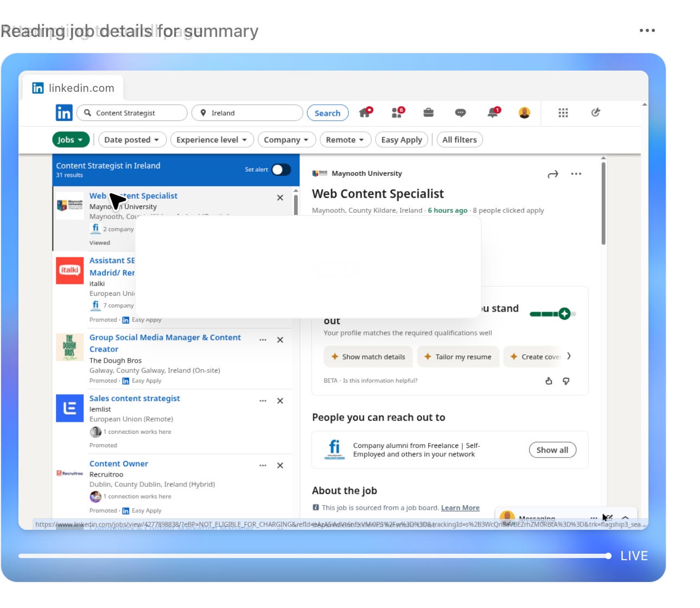
Task: Open more options for Web Content Specialist details
Action: [x=576, y=174]
